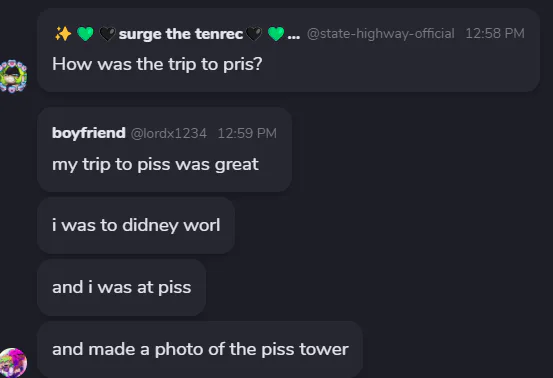
Task: Open the @state-highway-official handle
Action: click(381, 34)
